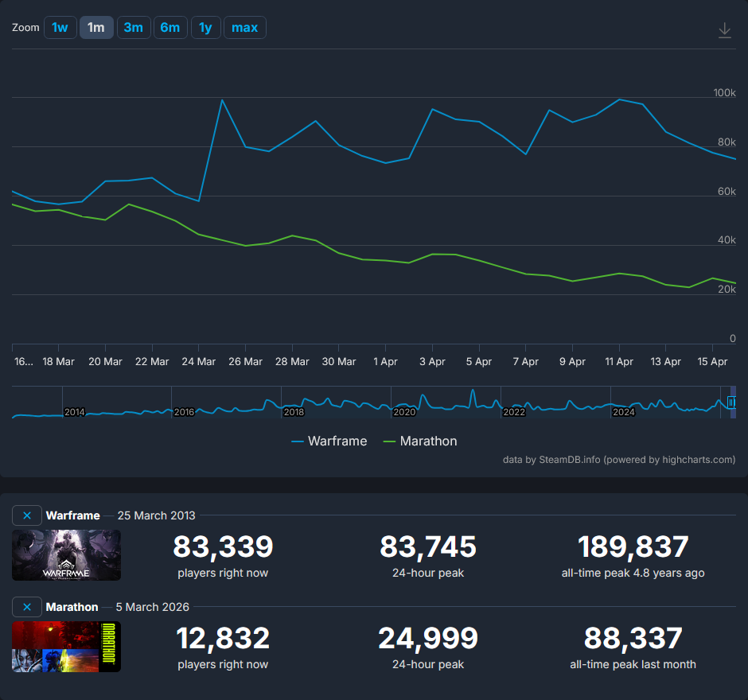Click the Warframe peak point near 25 Mar

pos(222,100)
